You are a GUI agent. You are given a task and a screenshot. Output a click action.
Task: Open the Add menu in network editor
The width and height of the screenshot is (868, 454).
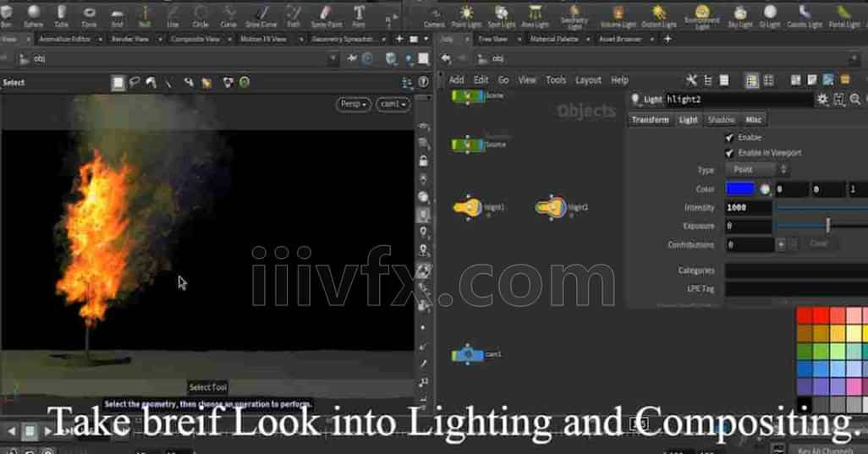[457, 80]
